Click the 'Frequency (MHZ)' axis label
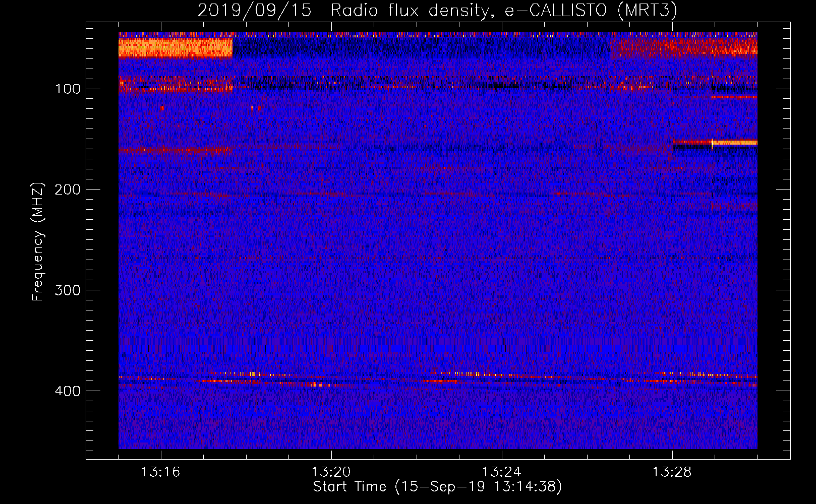This screenshot has height=504, width=816. [38, 242]
